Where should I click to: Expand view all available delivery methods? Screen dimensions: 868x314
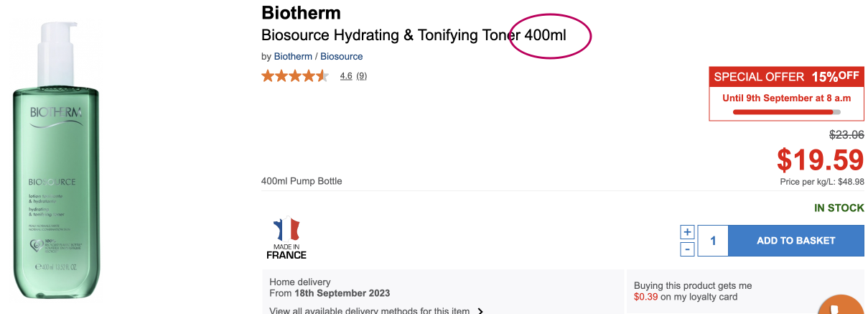pos(369,311)
